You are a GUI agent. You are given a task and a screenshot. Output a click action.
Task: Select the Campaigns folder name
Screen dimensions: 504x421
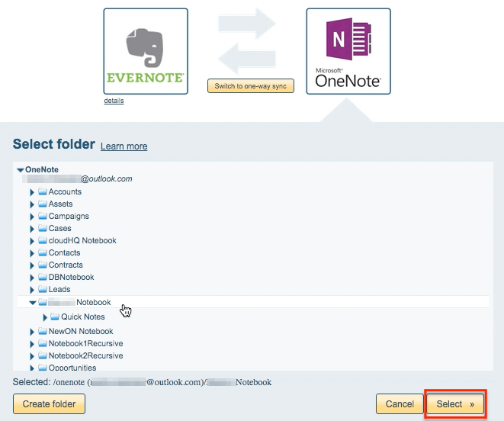click(x=69, y=216)
